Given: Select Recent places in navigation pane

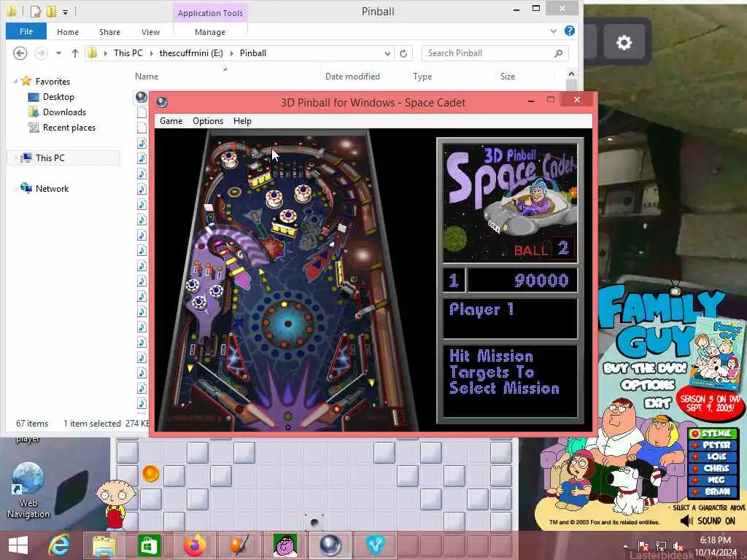Looking at the screenshot, I should (x=69, y=127).
